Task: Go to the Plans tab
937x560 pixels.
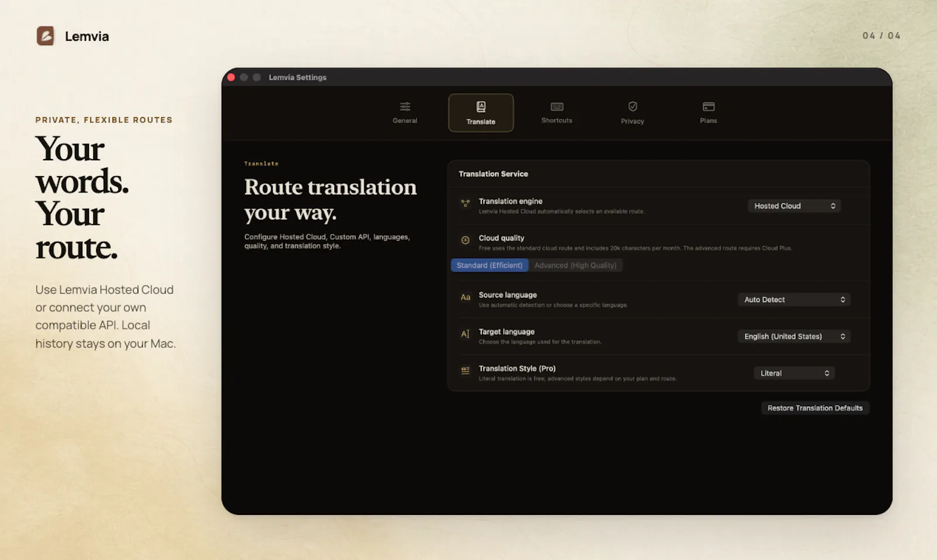Action: pyautogui.click(x=708, y=112)
